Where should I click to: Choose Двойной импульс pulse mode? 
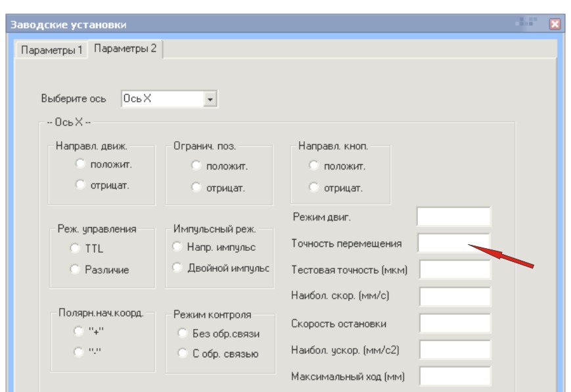177,267
